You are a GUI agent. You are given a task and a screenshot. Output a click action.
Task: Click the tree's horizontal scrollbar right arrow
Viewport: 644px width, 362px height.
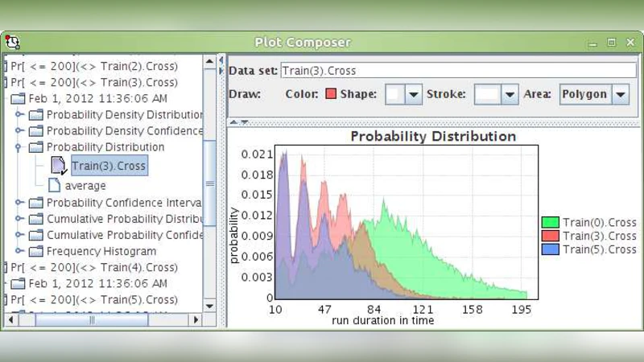(195, 319)
